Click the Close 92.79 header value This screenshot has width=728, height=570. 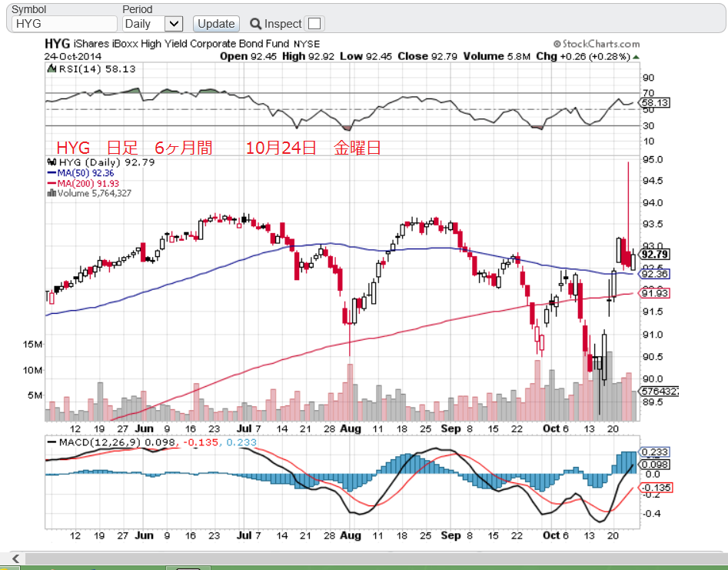427,57
